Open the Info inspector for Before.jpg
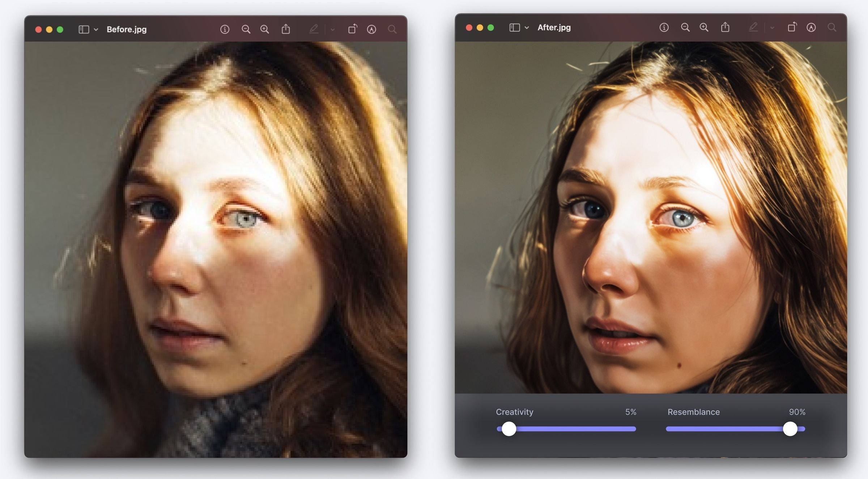 tap(225, 29)
